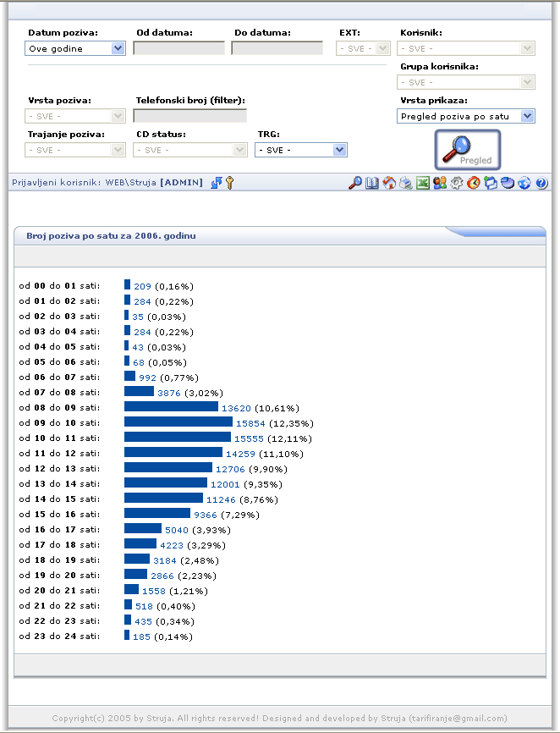Open the Datum poziva dropdown
560x733 pixels.
(75, 48)
